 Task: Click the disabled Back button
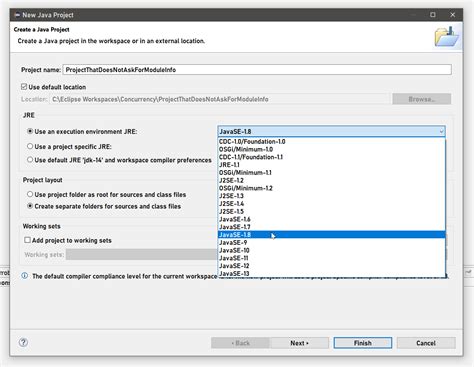[241, 343]
